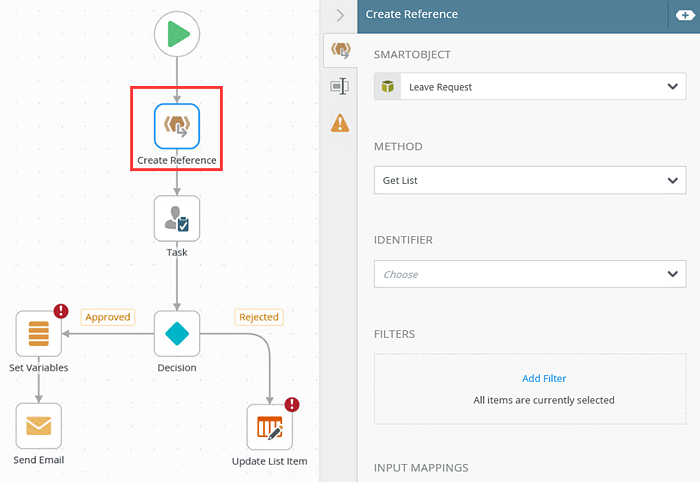The height and width of the screenshot is (482, 700).
Task: Collapse the configuration panel with chevron
Action: (x=340, y=16)
